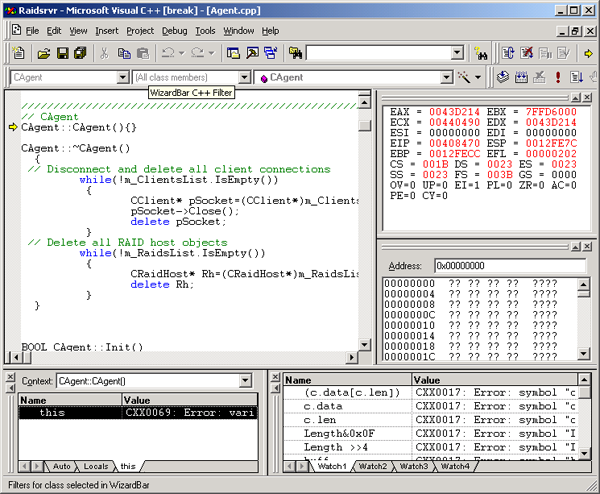Save all open files

80,53
